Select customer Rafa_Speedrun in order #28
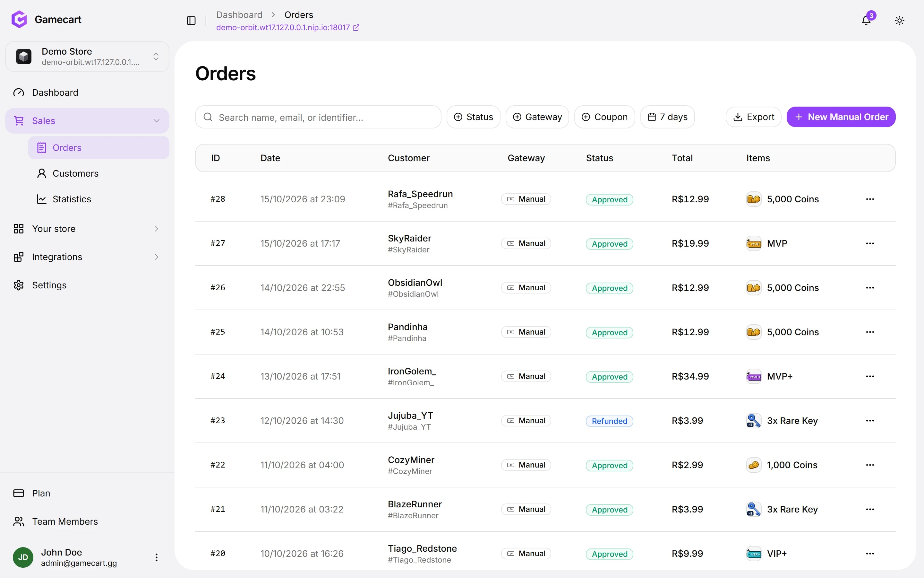 click(420, 194)
